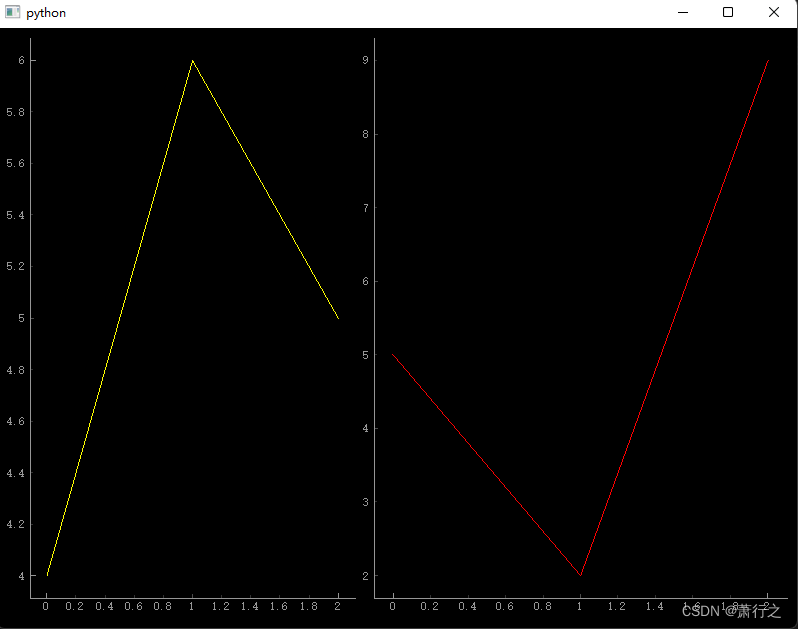
Task: Click the left plot x-axis label 0.8
Action: click(x=162, y=606)
